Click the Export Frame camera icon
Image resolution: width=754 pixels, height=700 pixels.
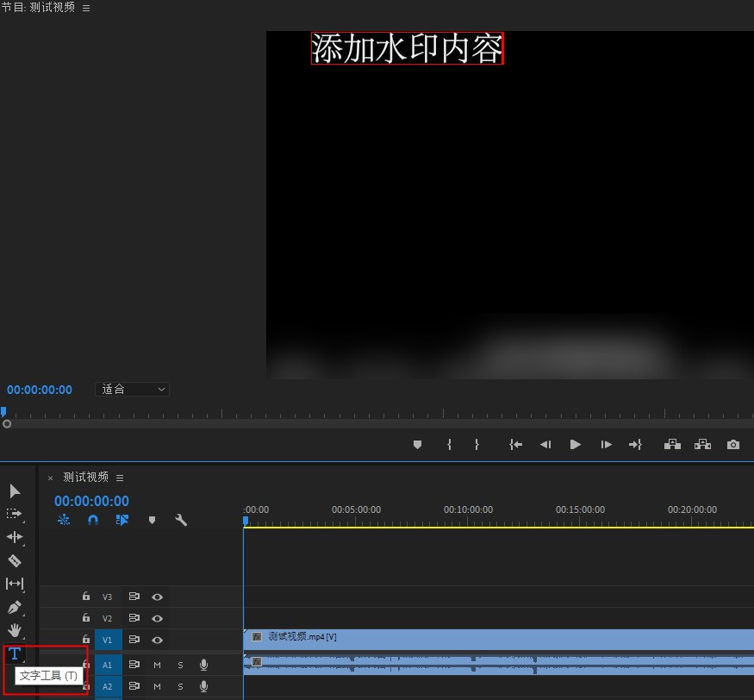732,444
